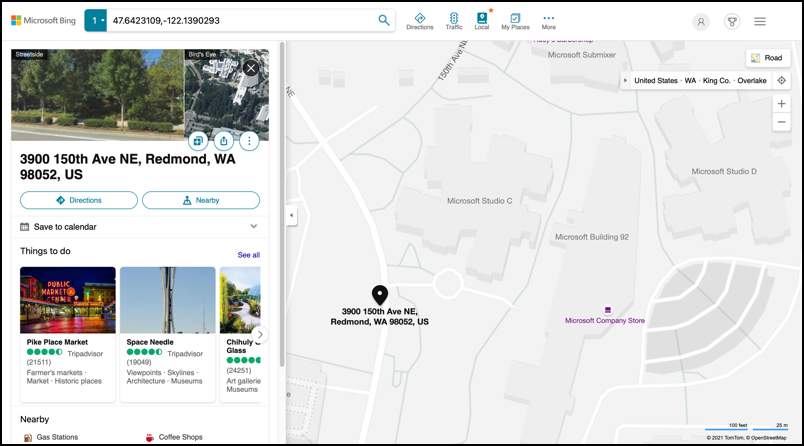
Task: Collapse the side panel with arrow tab
Action: tap(291, 215)
